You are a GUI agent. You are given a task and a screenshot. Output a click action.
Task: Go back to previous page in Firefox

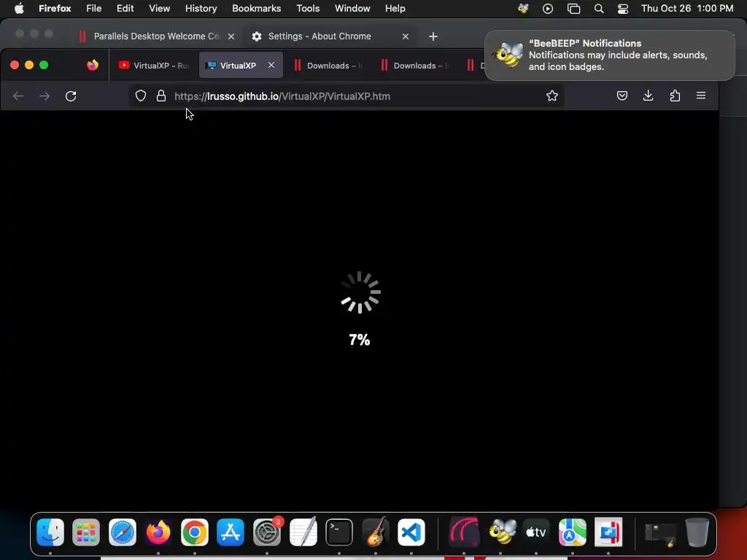coord(18,96)
